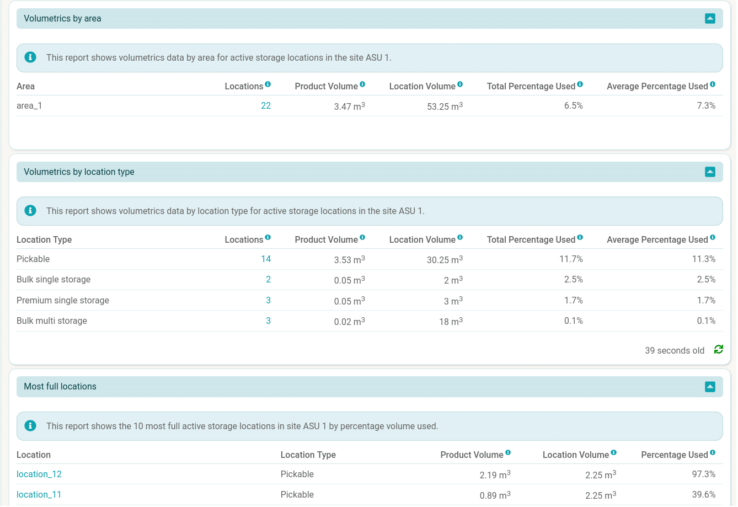Click the 39.6% percentage used value
Viewport: 738px width, 507px height.
coord(704,495)
